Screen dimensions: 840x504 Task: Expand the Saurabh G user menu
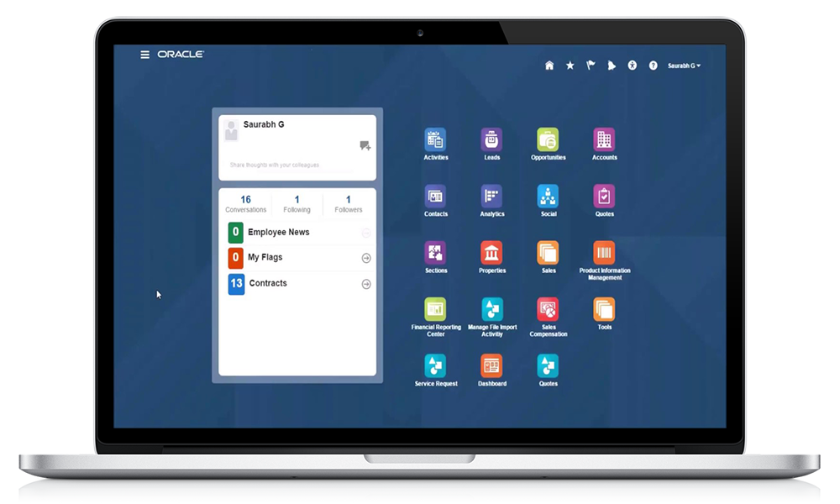click(x=684, y=66)
